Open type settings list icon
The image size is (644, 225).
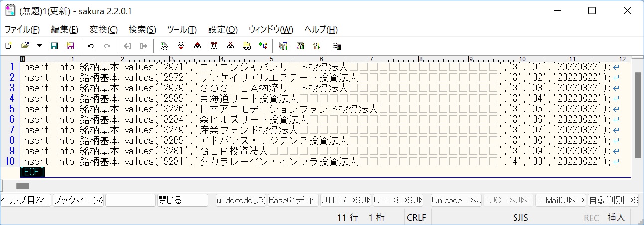pyautogui.click(x=284, y=46)
